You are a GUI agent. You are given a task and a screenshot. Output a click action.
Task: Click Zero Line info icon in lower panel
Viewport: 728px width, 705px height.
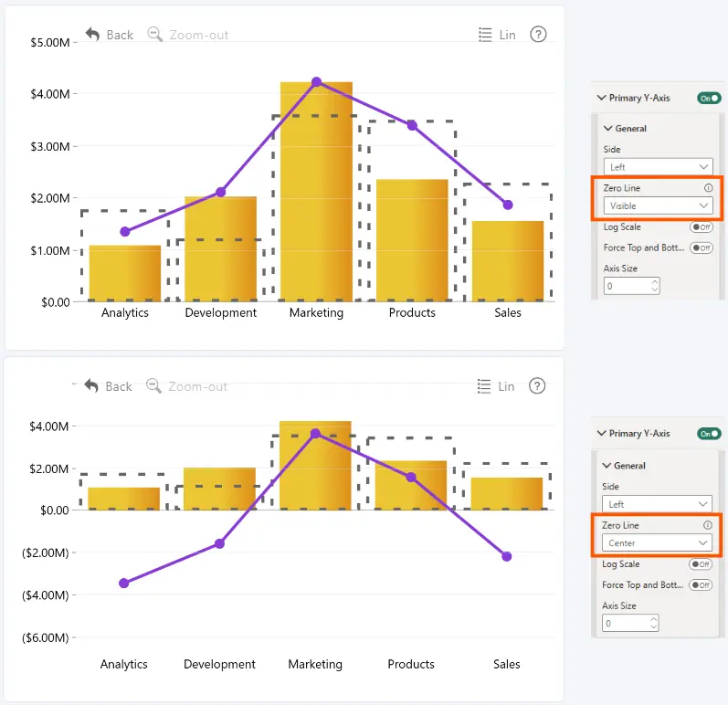tap(708, 525)
